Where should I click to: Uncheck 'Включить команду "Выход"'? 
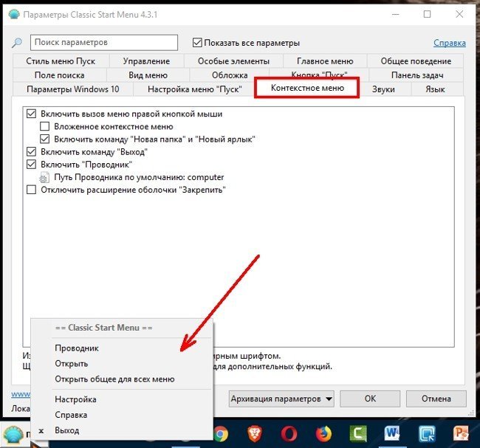tap(31, 152)
